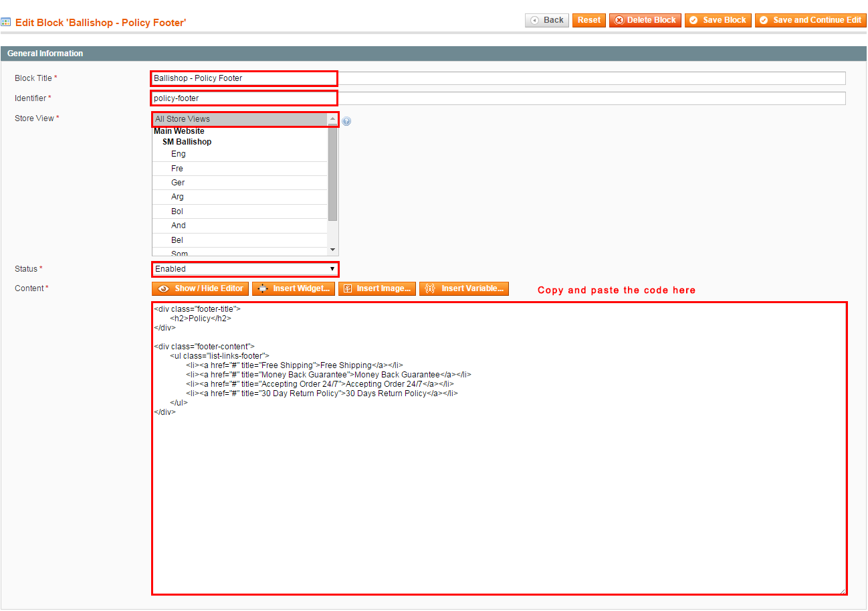Click the block icon beside Edit Block title
The width and height of the screenshot is (868, 611).
coord(6,22)
